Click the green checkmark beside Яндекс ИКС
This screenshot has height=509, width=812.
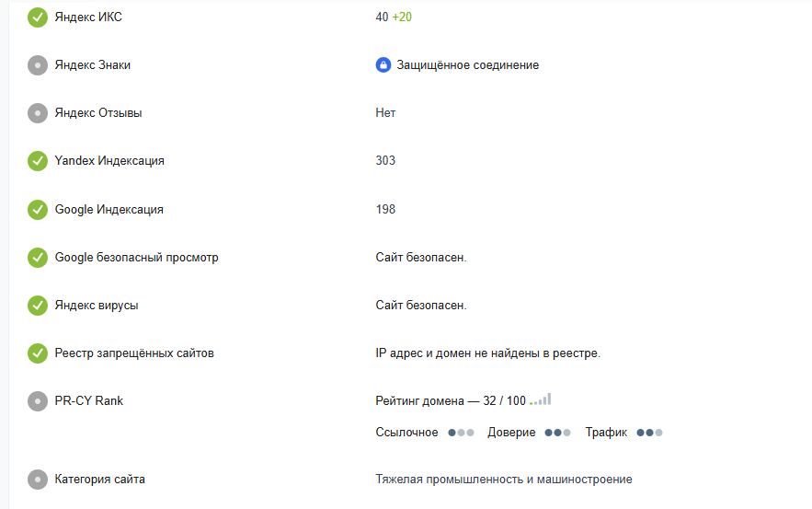pos(38,17)
